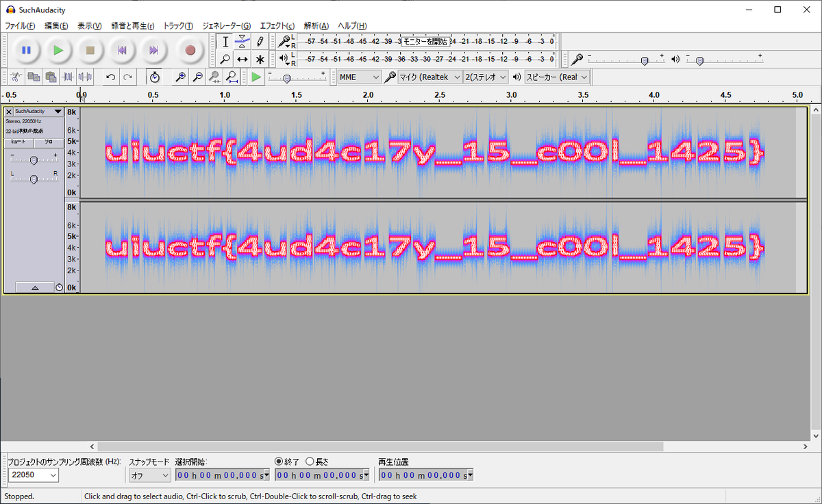Click the horizontal scrollbar thumb
The image size is (822, 504).
point(380,446)
